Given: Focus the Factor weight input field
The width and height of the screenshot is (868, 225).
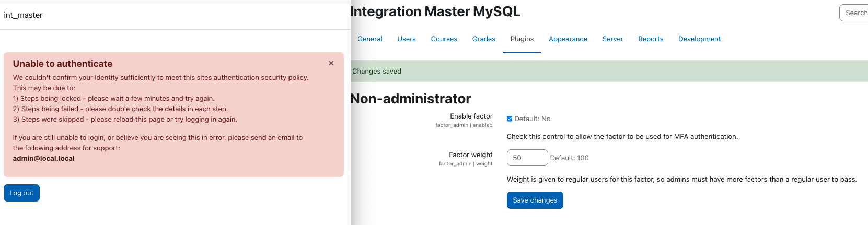Looking at the screenshot, I should pyautogui.click(x=527, y=158).
